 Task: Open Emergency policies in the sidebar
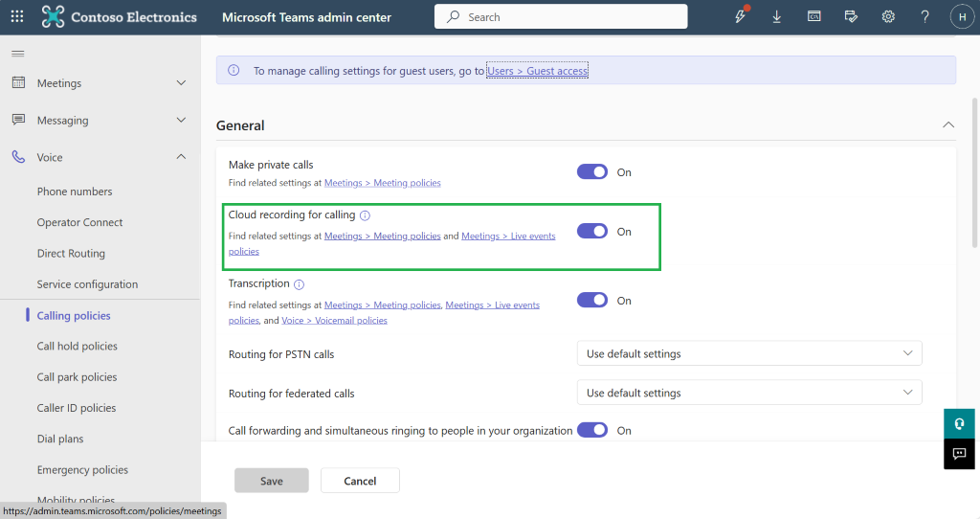click(x=82, y=469)
